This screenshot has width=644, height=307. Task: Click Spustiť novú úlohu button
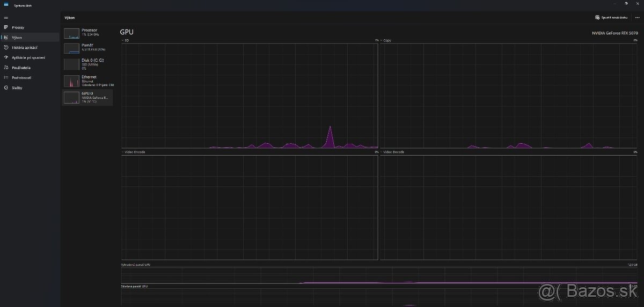tap(611, 17)
